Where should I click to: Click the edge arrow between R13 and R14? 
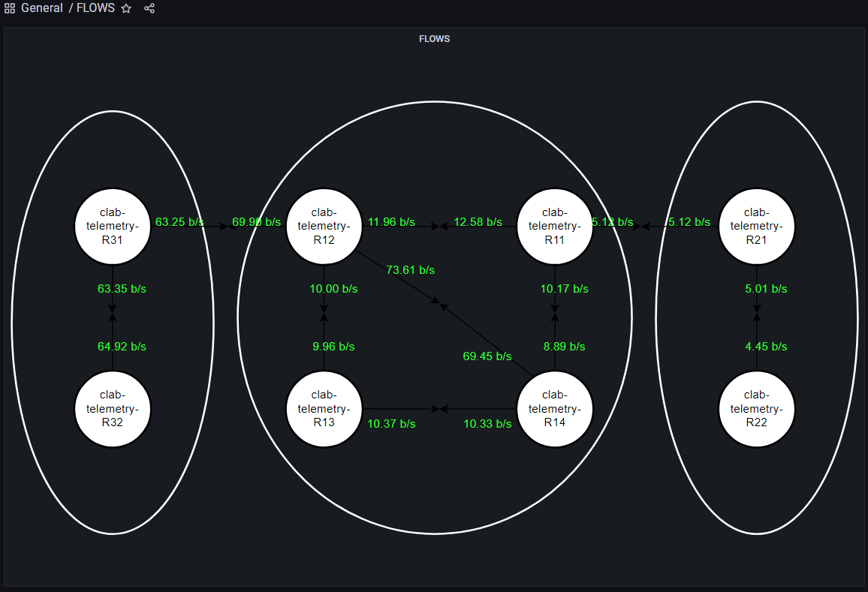click(439, 408)
